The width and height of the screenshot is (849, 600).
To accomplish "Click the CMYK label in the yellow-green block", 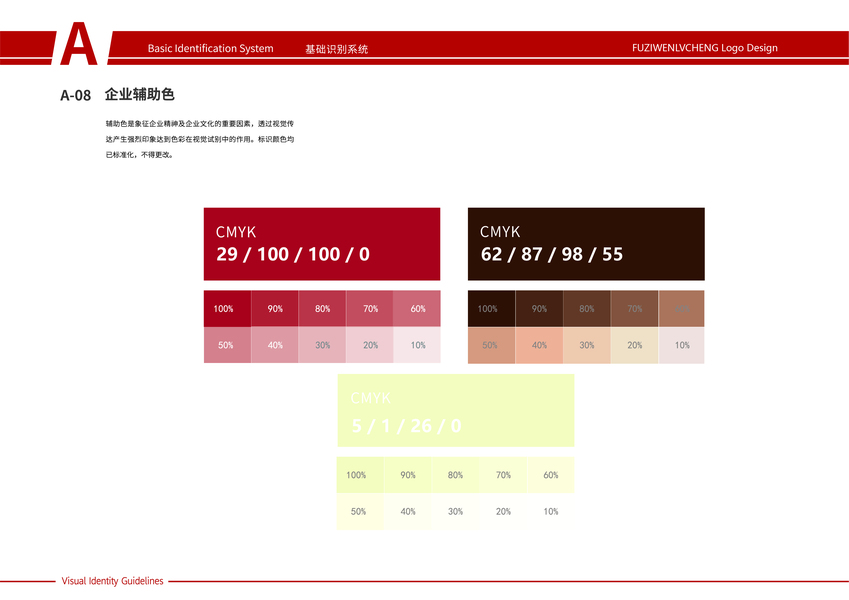I will pyautogui.click(x=370, y=398).
